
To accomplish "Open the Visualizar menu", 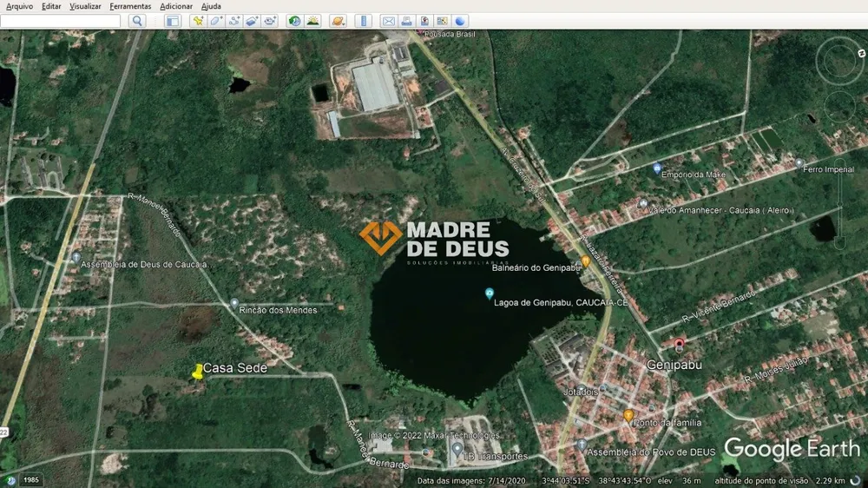I will click(x=85, y=6).
